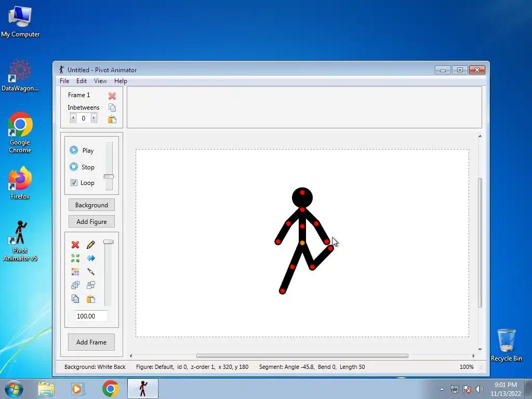Click the horizontal canvas scrollbar thumb
The image size is (532, 399).
point(302,356)
